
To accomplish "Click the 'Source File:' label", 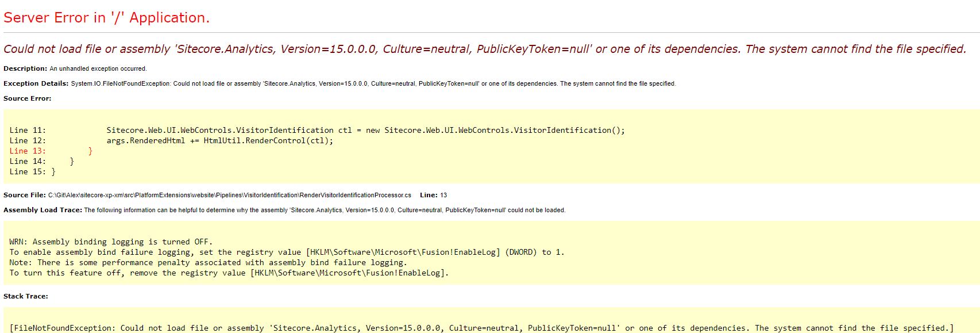I will pyautogui.click(x=25, y=195).
